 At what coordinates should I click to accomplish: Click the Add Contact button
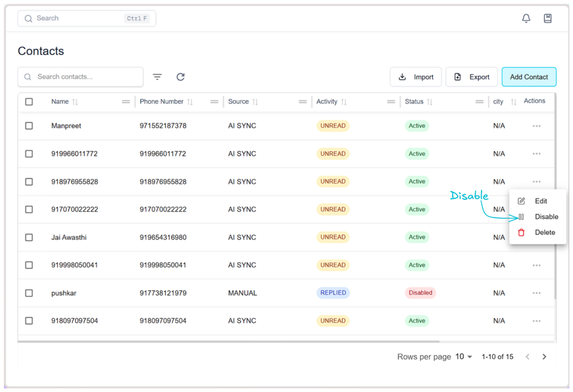coord(528,77)
